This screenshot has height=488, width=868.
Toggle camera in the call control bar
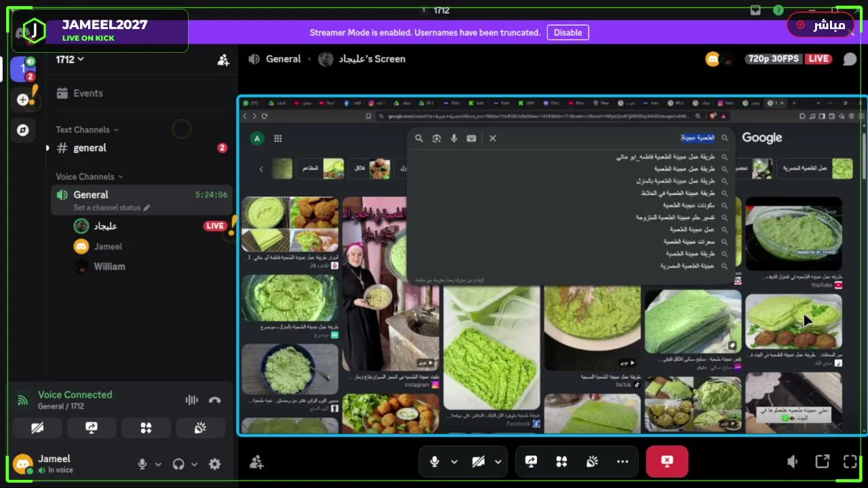point(478,462)
